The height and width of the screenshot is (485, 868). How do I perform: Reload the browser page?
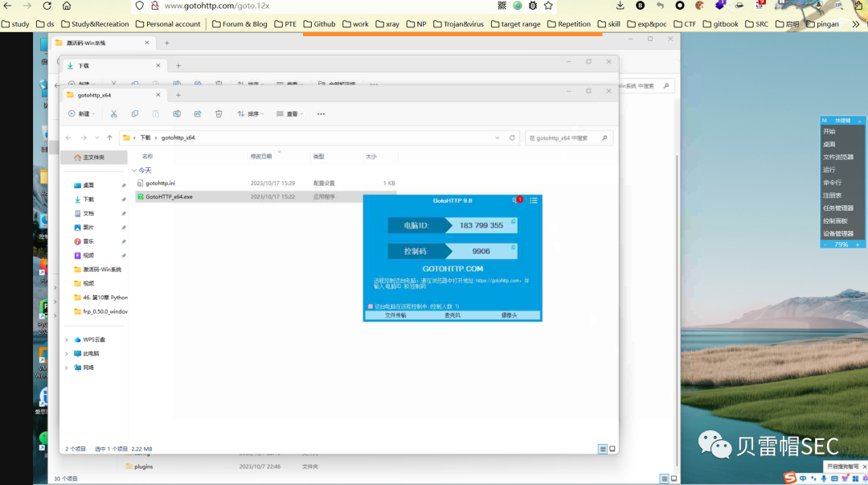point(47,6)
